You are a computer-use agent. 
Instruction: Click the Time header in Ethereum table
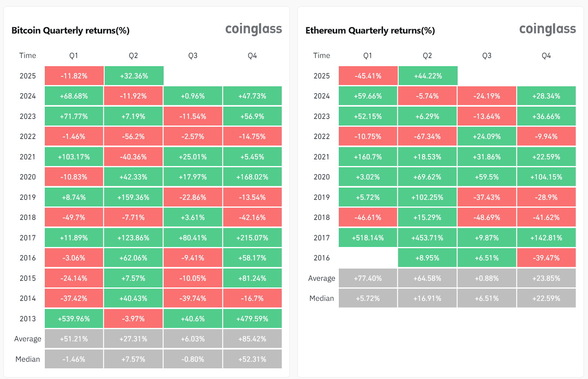322,56
